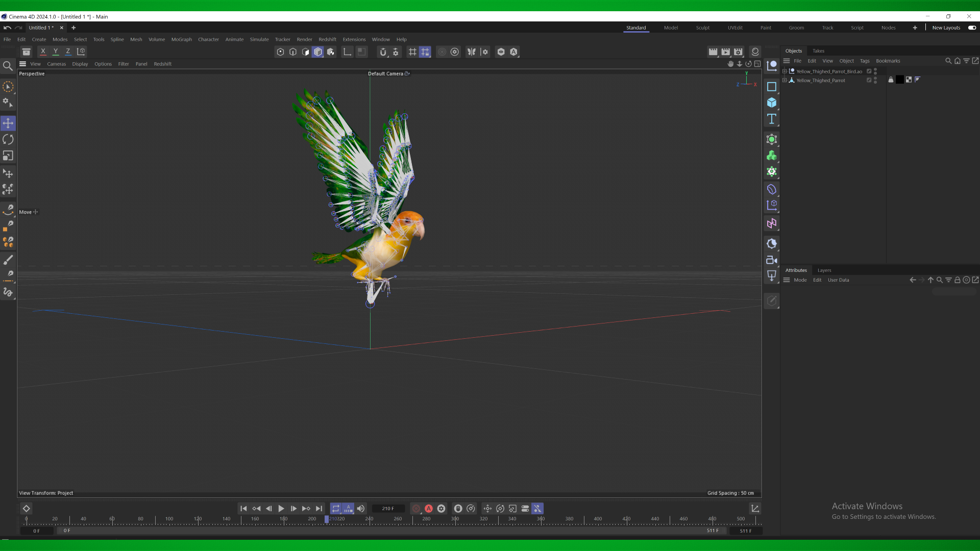This screenshot has width=980, height=551.
Task: Open Render Settings clapperboard gear icon
Action: click(x=738, y=52)
